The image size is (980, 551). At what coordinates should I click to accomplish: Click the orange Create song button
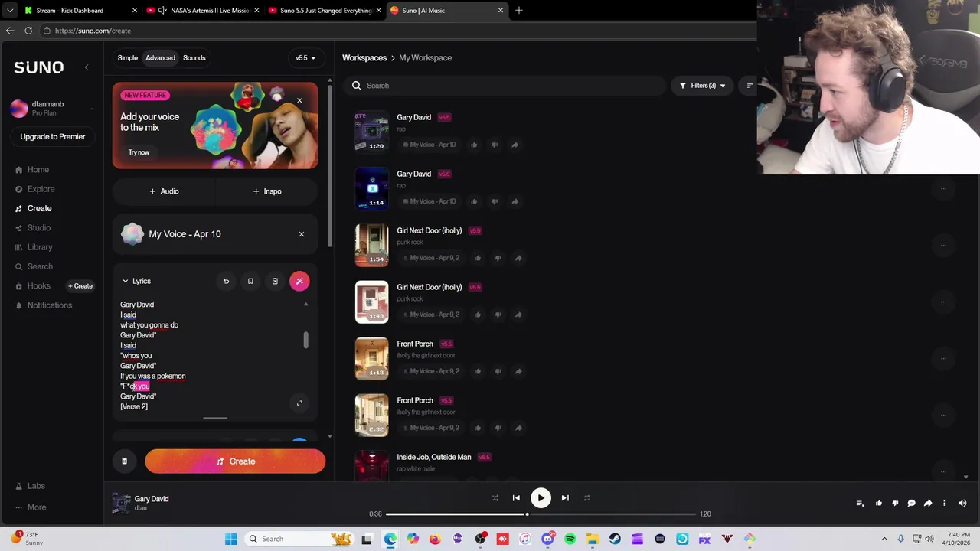(235, 461)
